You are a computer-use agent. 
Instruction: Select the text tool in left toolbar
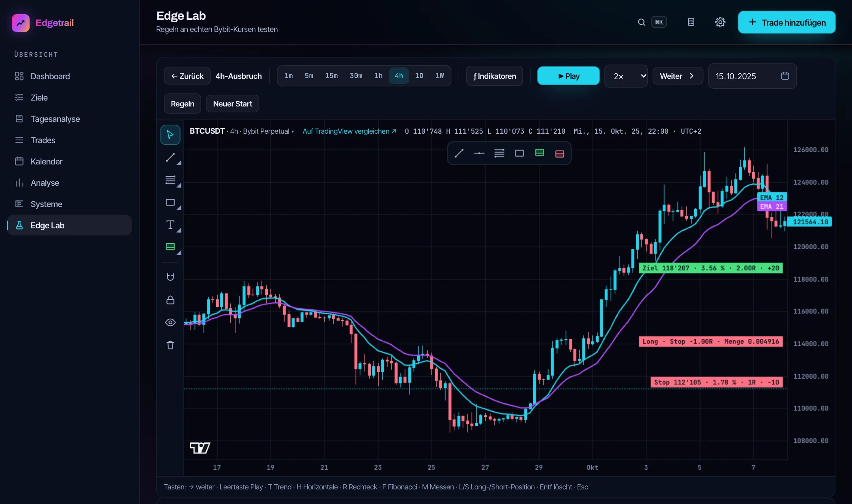170,225
